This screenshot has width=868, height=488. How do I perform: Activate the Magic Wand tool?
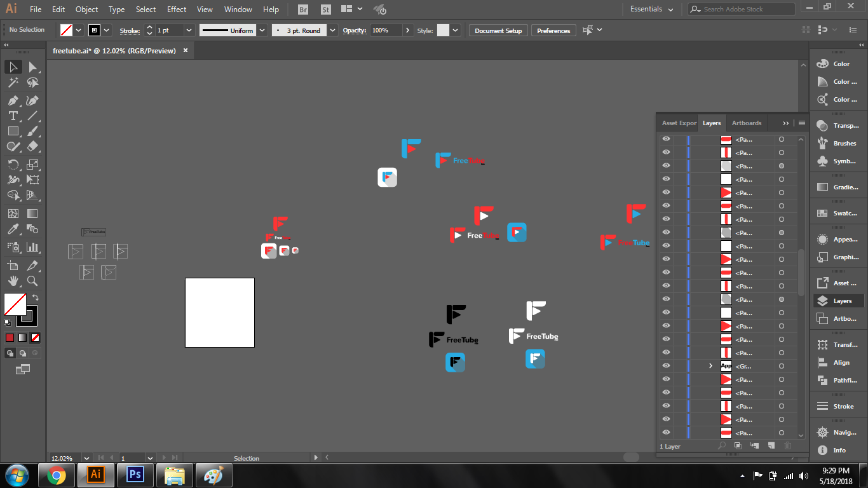coord(13,83)
